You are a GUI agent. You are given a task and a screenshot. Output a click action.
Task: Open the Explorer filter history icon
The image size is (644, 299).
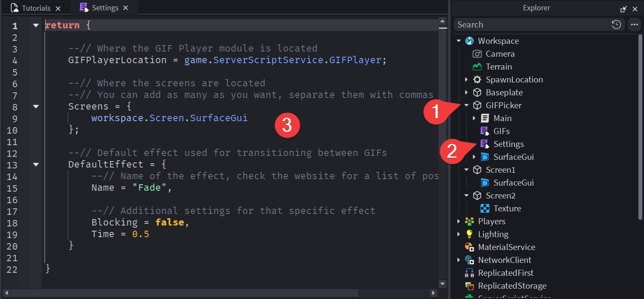[616, 24]
